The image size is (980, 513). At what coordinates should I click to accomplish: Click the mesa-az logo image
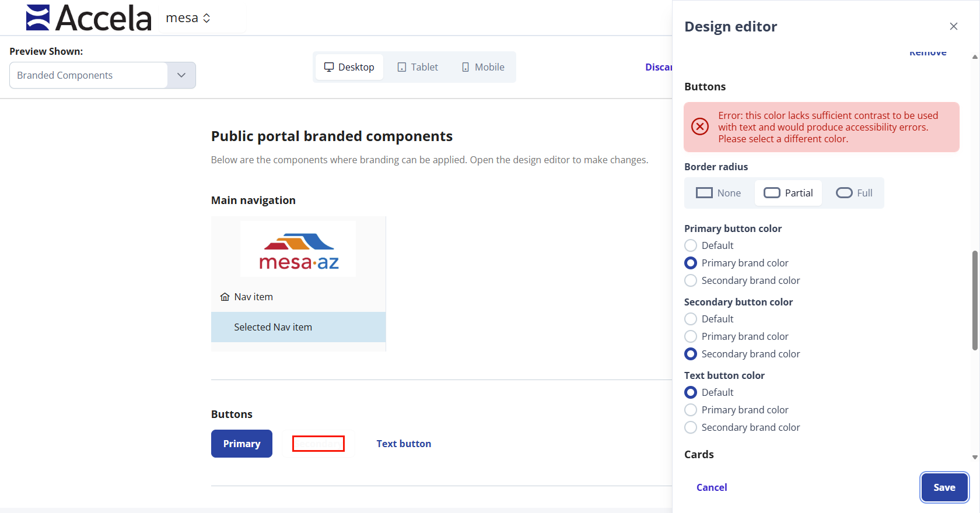(x=298, y=249)
